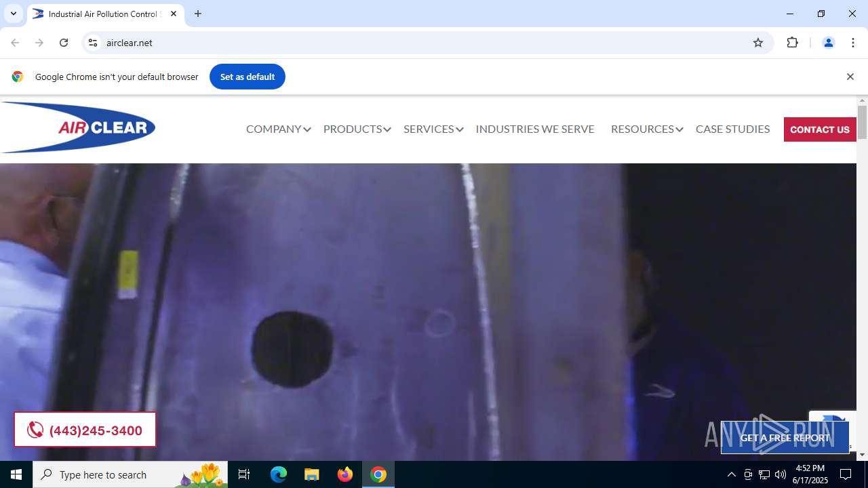
Task: Bookmark this page with star icon
Action: point(758,43)
